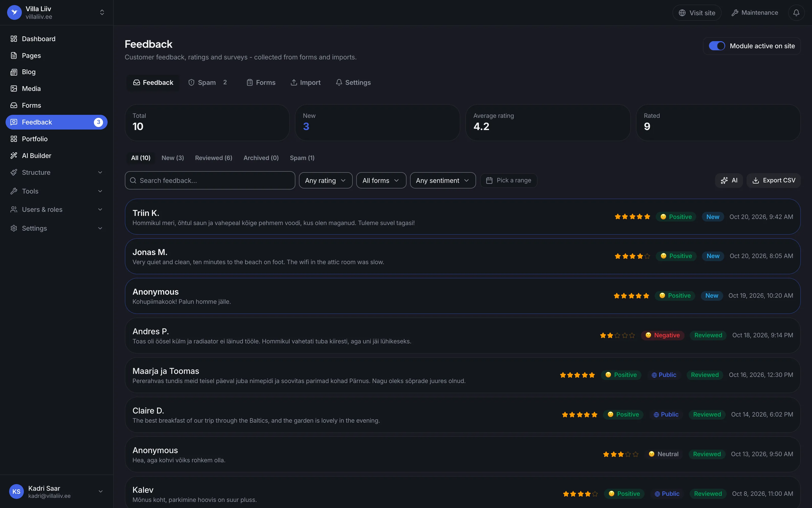The height and width of the screenshot is (508, 812).
Task: Expand Users & roles section
Action: point(56,210)
